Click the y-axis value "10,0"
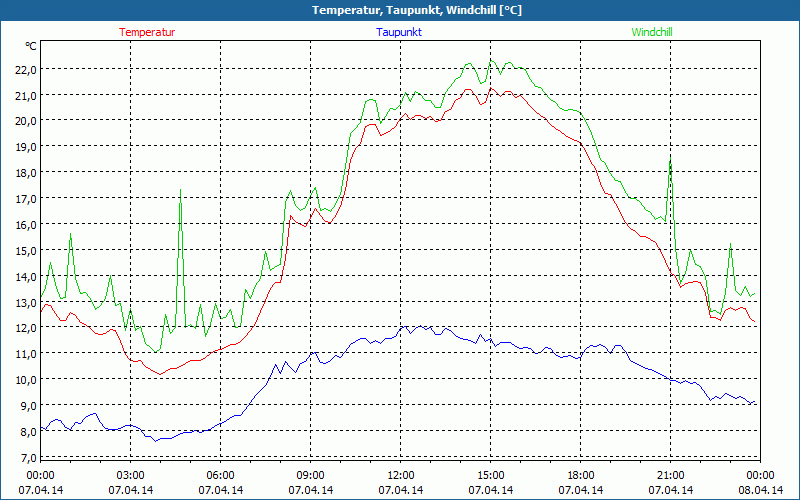 [x=26, y=380]
